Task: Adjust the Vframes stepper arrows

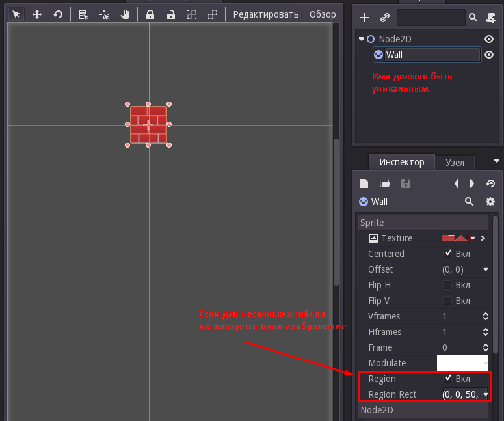Action: (x=486, y=316)
